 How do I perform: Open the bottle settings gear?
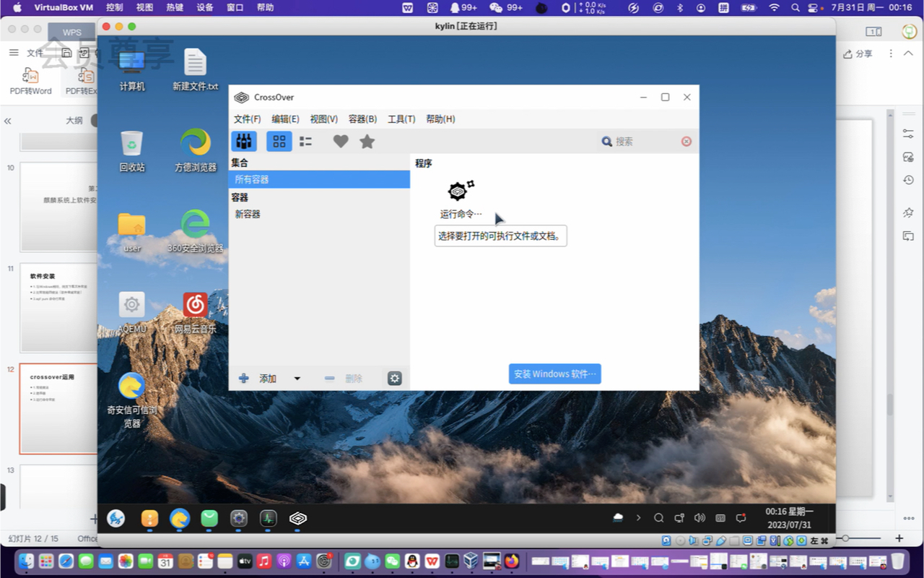(x=394, y=379)
